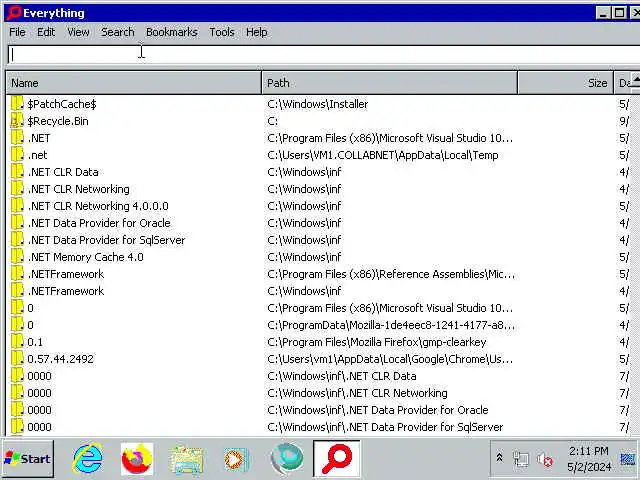The width and height of the screenshot is (640, 480).
Task: Select .NET Data Provider for Oracle folder icon
Action: click(x=17, y=223)
